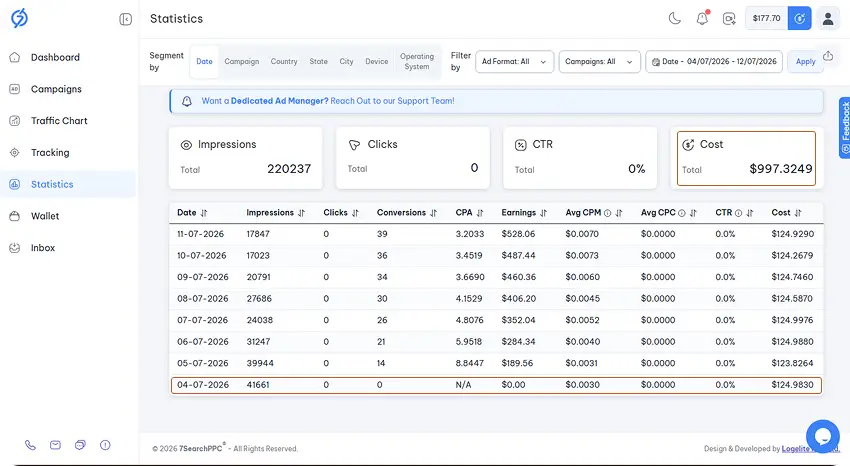Click the CTR column info icon
The height and width of the screenshot is (466, 850).
[738, 213]
